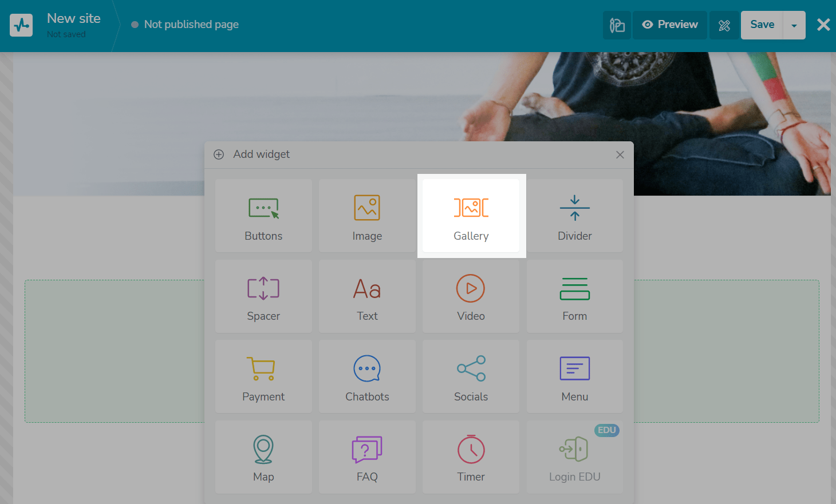Image resolution: width=836 pixels, height=504 pixels.
Task: Click the New site title
Action: coord(74,18)
